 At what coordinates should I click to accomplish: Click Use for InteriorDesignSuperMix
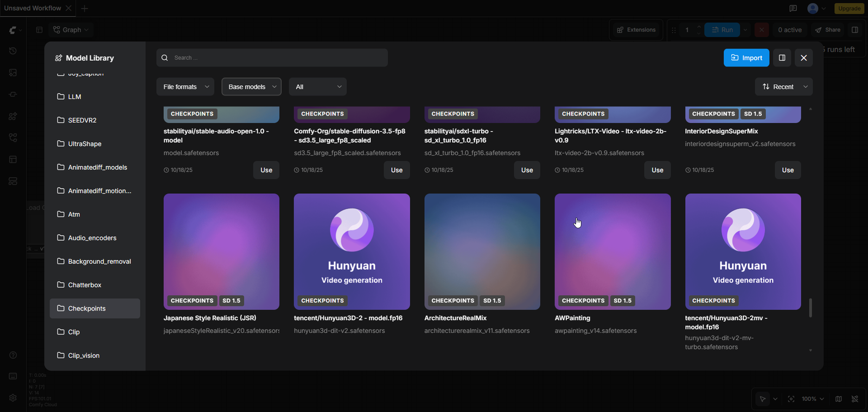[788, 170]
